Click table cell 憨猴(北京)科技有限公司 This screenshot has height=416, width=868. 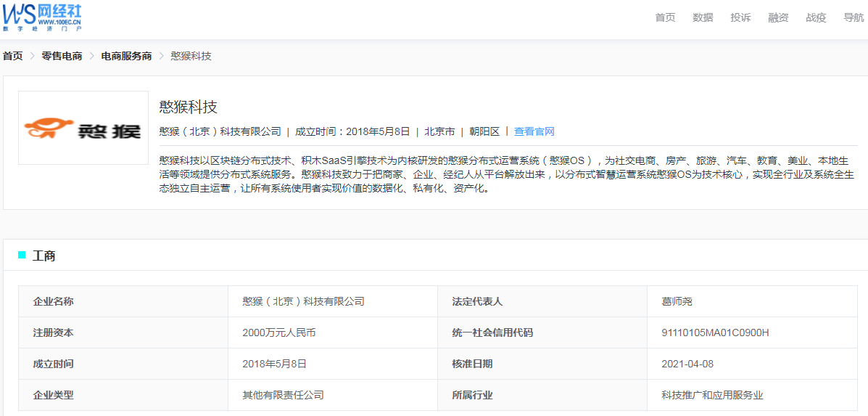[303, 302]
